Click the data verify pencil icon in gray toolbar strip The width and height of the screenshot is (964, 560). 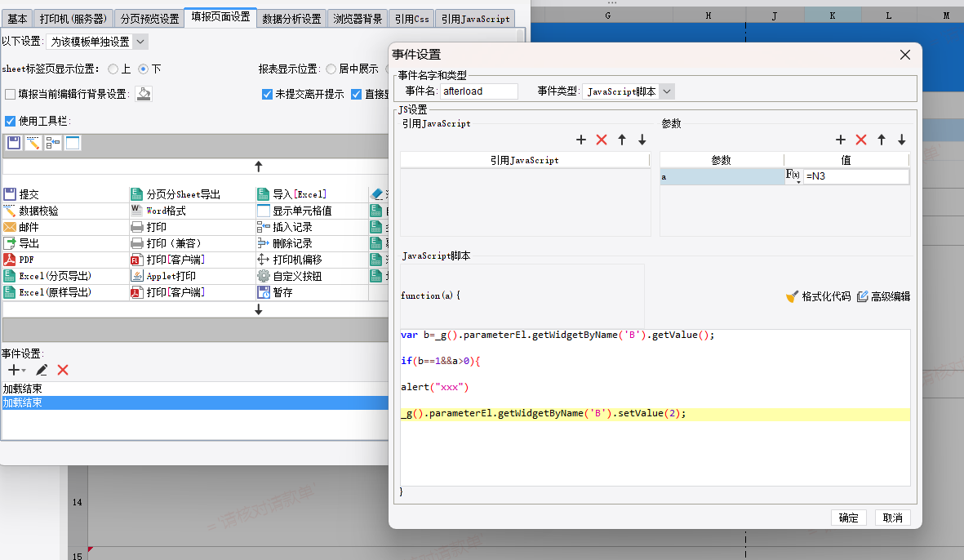[x=33, y=143]
